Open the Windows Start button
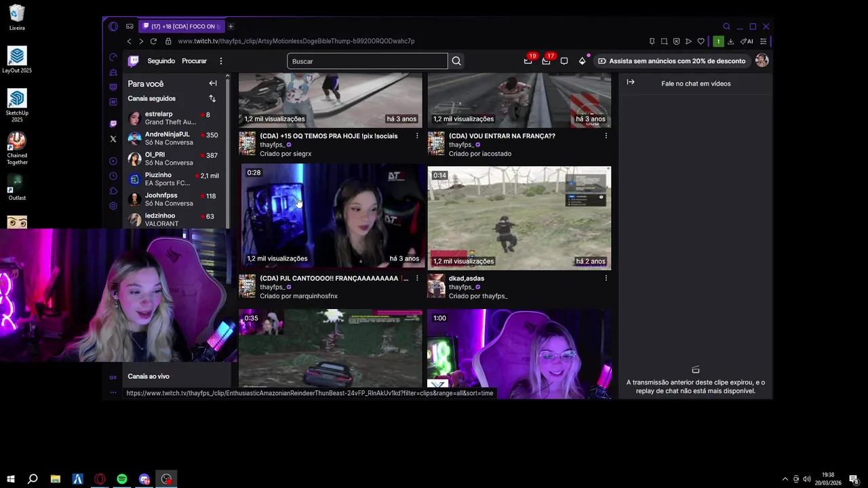Screen dimensions: 868x488 (11, 479)
